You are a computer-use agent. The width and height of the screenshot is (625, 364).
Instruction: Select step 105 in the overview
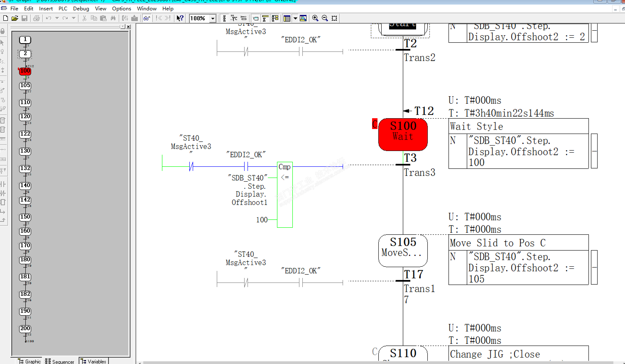point(25,85)
